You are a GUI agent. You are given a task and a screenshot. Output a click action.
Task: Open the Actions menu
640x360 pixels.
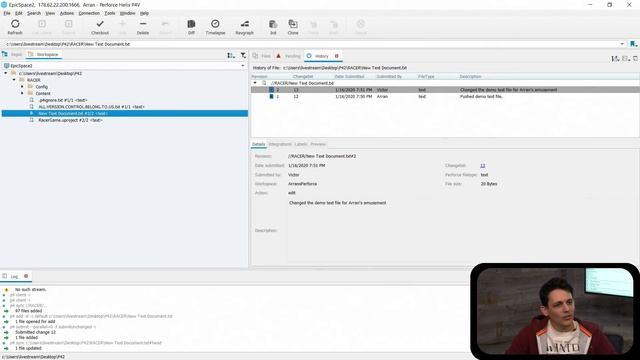point(67,13)
